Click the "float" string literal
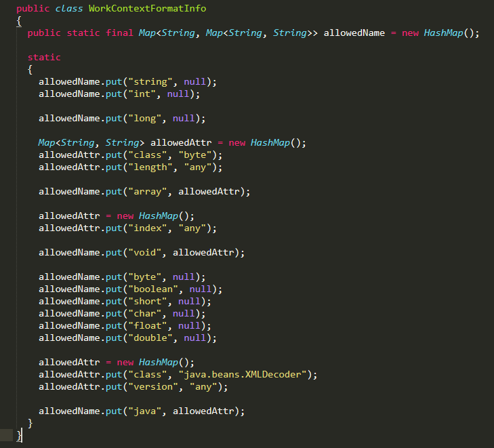The image size is (494, 448). coord(148,325)
